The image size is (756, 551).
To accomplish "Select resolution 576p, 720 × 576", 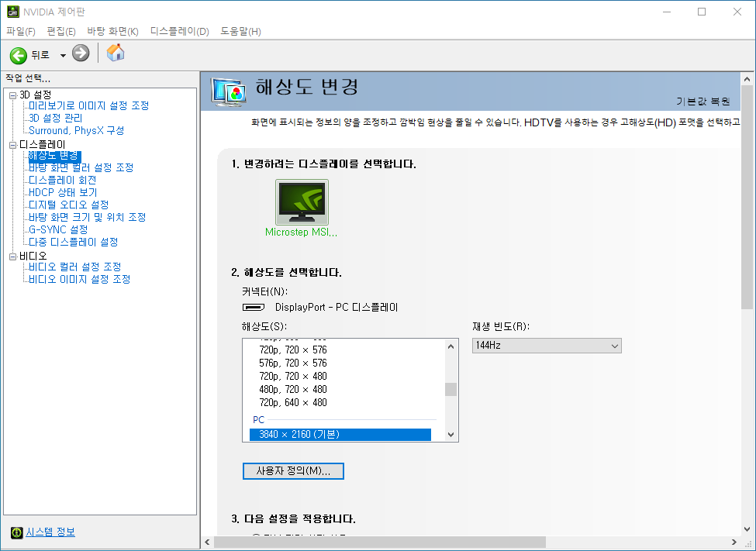I will [x=293, y=363].
